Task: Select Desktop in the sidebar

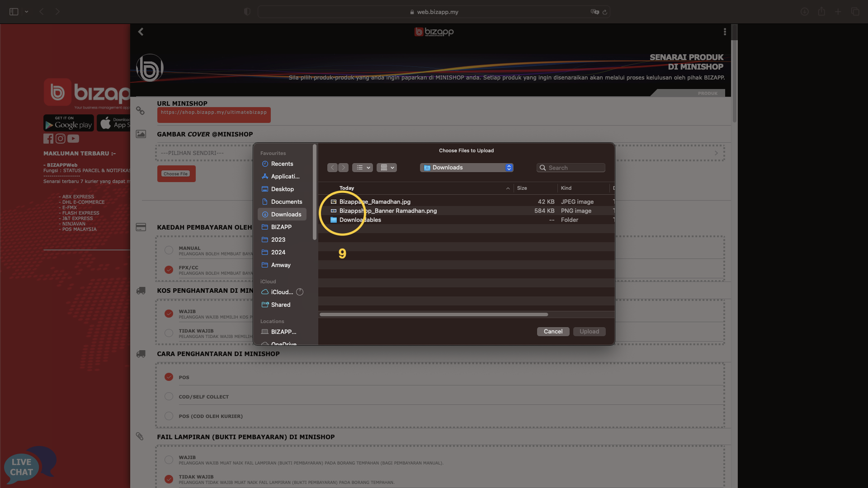Action: click(282, 189)
